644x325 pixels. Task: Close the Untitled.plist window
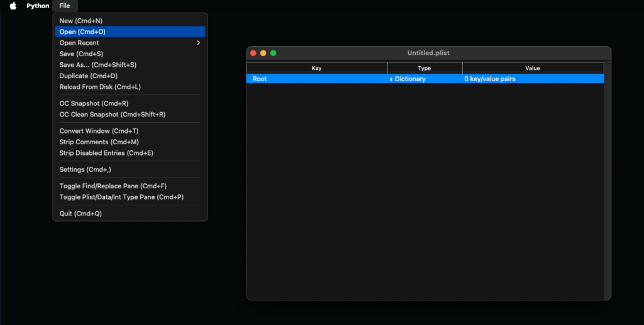click(253, 53)
